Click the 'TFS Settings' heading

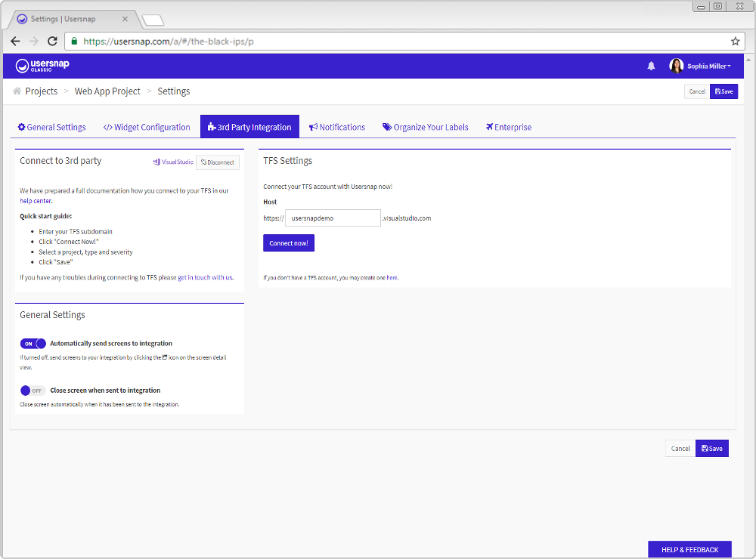click(x=288, y=161)
